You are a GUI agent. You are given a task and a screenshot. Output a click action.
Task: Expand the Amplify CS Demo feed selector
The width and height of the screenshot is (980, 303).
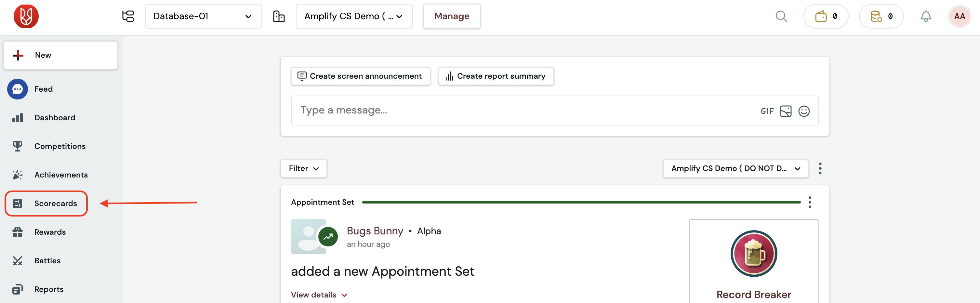click(x=735, y=168)
